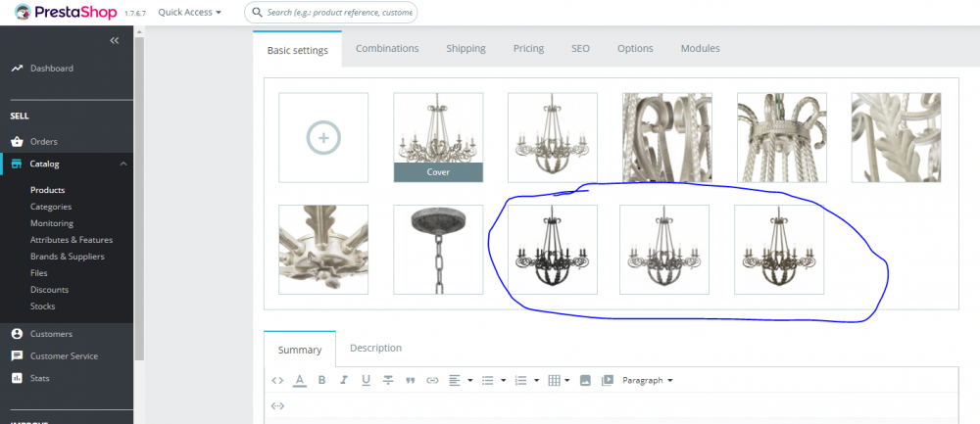Switch to the Combinations tab
Screen dimensions: 980x424
coord(387,48)
